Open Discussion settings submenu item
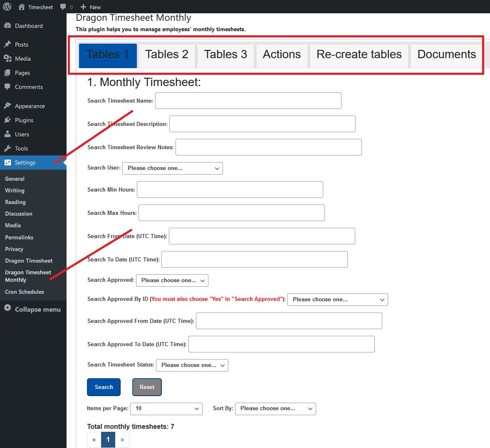The width and height of the screenshot is (490, 448). point(19,214)
